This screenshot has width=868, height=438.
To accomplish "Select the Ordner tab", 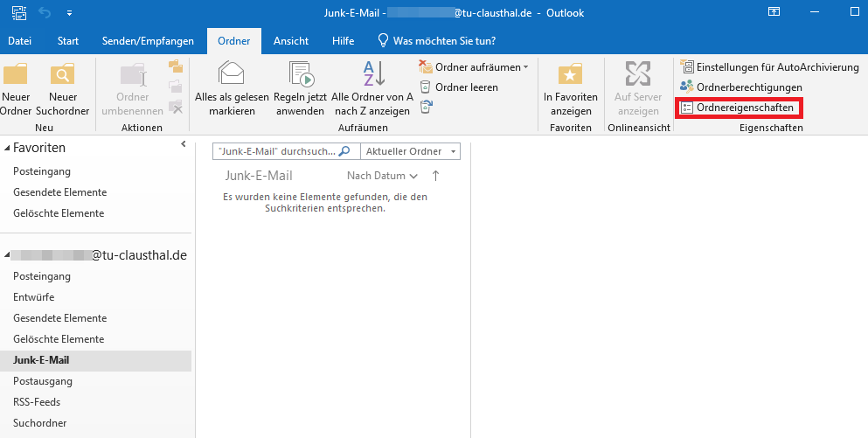I will (234, 40).
